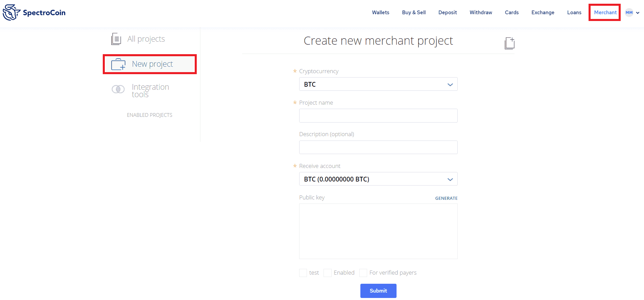Go to Loans
This screenshot has width=644, height=300.
[574, 13]
